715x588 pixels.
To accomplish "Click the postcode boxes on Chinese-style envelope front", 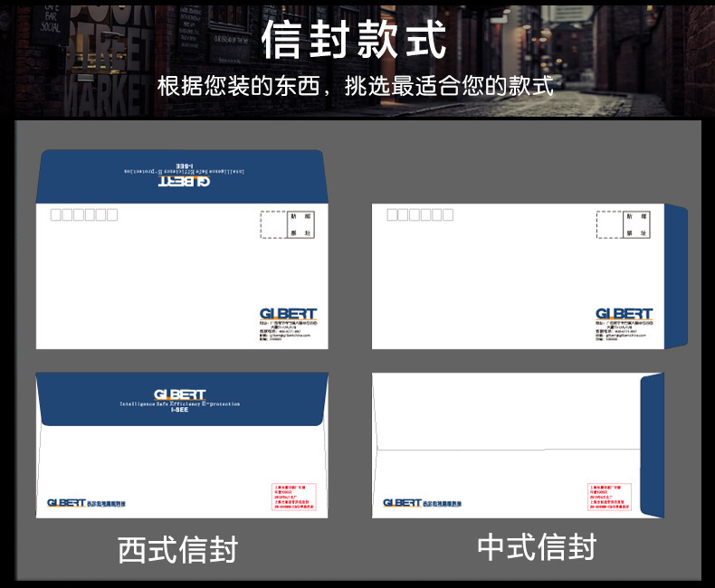I will tap(420, 214).
